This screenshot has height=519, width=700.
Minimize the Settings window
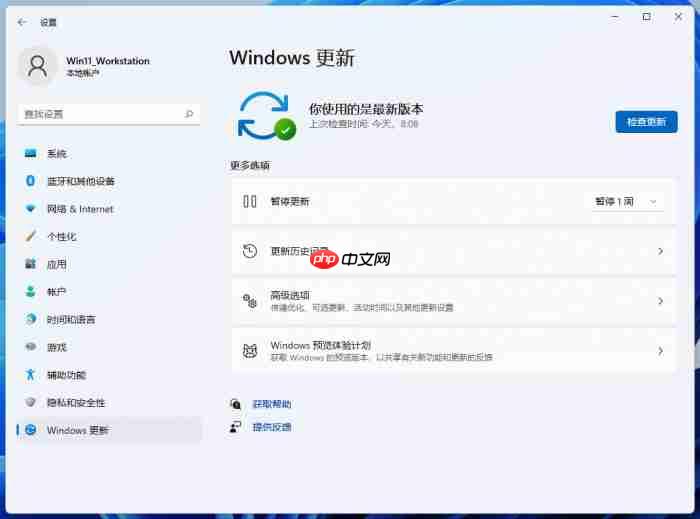point(615,17)
